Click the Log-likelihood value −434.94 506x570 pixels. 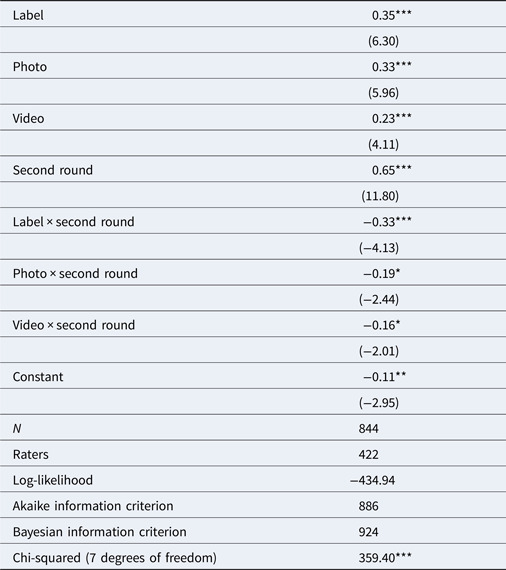(x=373, y=480)
